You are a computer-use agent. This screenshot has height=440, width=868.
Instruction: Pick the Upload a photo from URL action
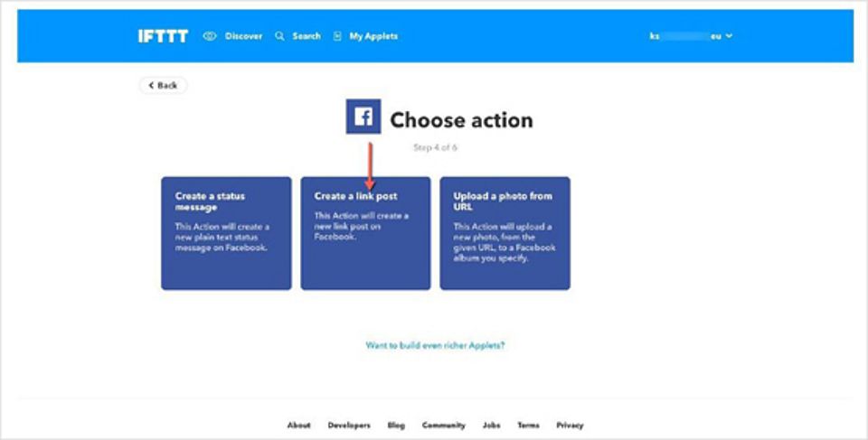(x=505, y=233)
